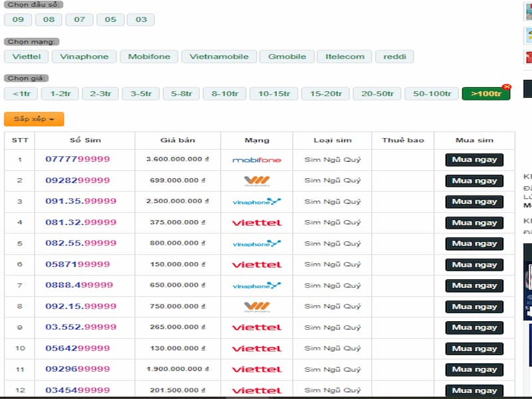Open SIM number 0928299999
This screenshot has height=399, width=532.
coord(77,180)
